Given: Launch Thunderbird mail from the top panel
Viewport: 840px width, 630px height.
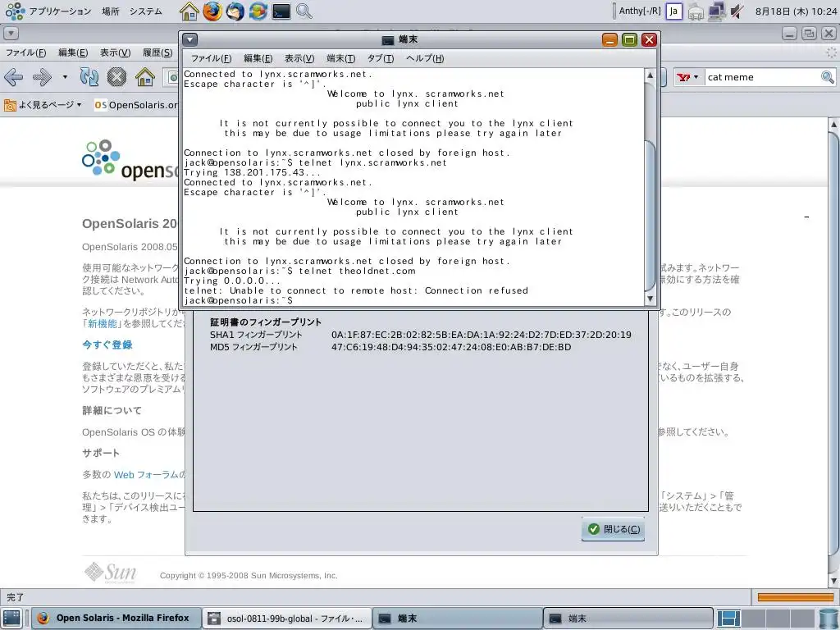Looking at the screenshot, I should tap(235, 11).
